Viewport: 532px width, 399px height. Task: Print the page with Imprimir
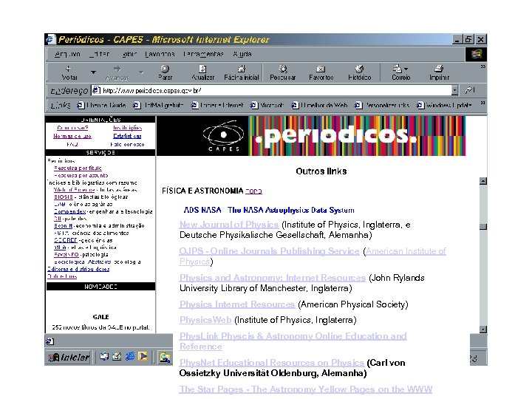[439, 73]
